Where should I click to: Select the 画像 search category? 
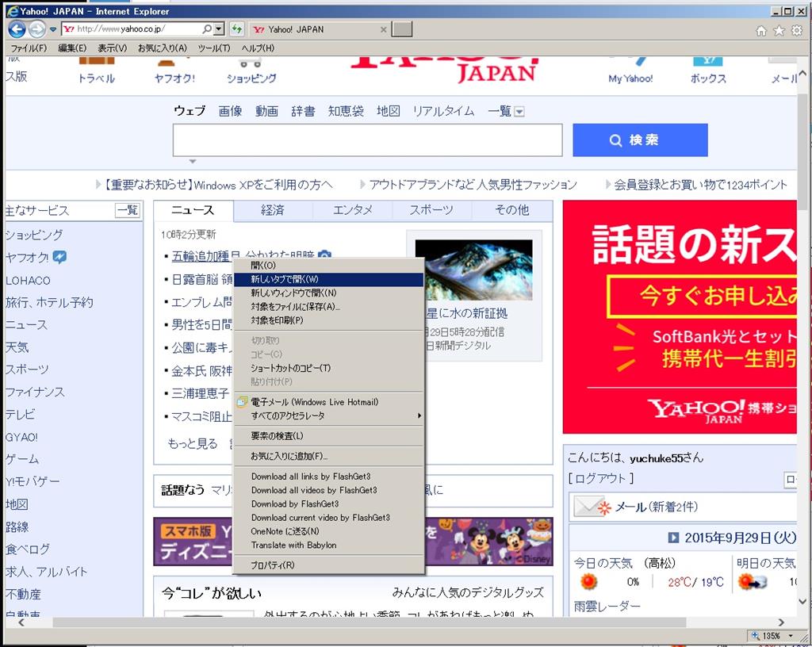[x=231, y=111]
